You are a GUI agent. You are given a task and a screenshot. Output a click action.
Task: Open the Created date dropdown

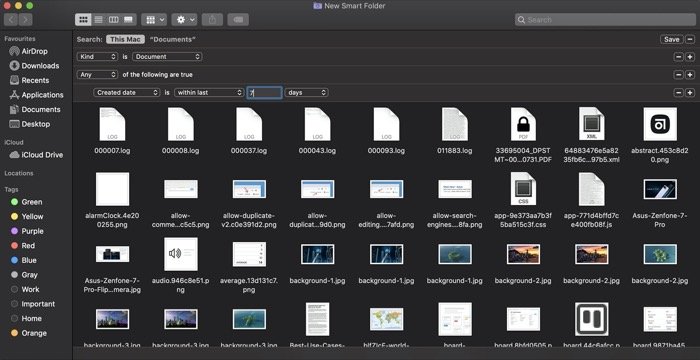click(127, 92)
